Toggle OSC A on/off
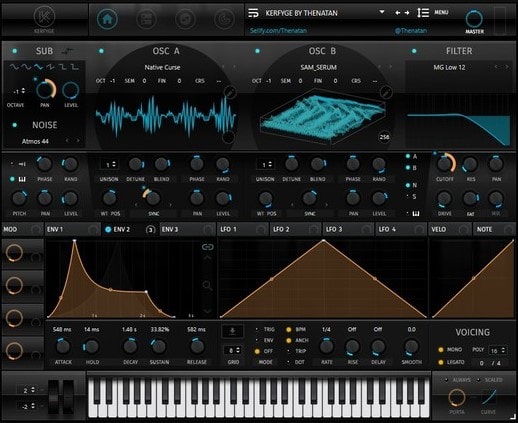 pyautogui.click(x=101, y=51)
